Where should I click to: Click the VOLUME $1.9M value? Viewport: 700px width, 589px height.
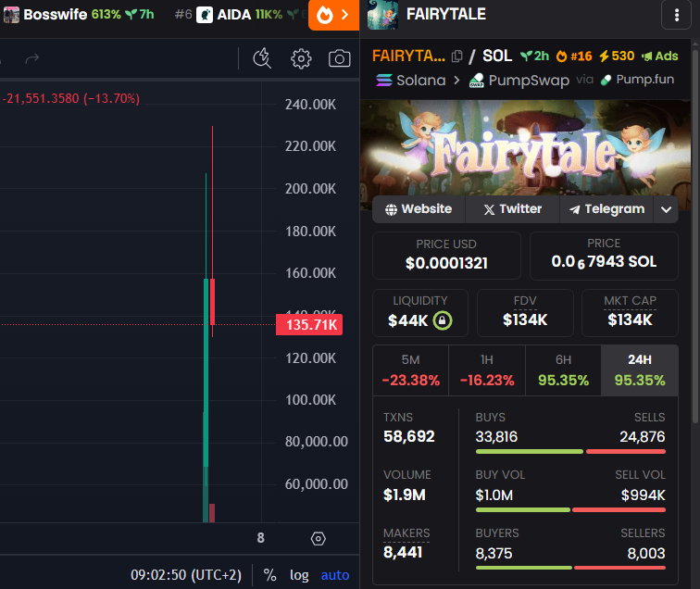click(x=405, y=495)
